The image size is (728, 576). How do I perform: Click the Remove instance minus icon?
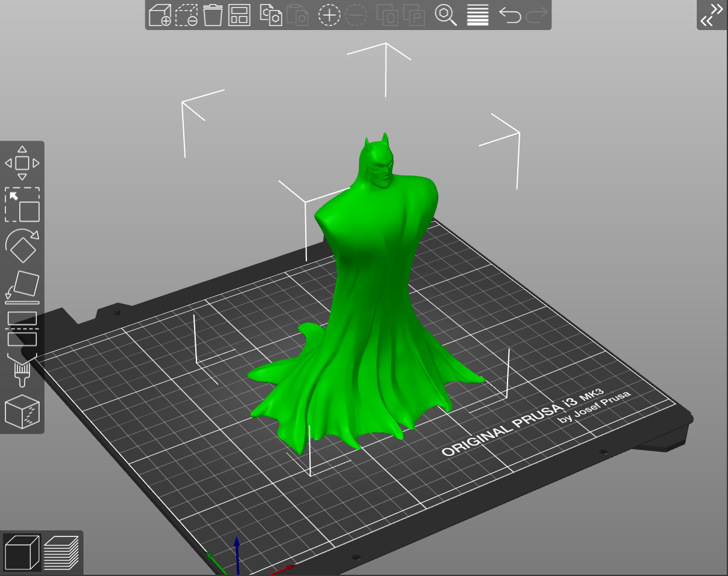(356, 15)
